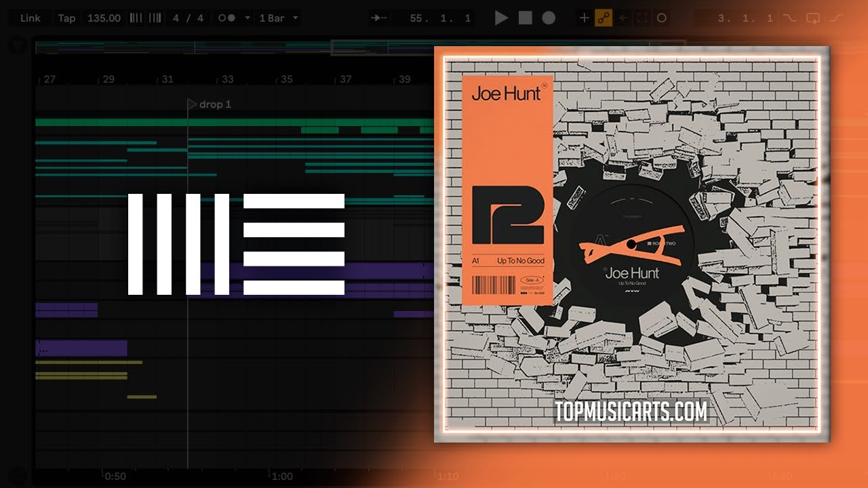The width and height of the screenshot is (868, 488).
Task: Toggle the Punch-Out switch
Action: (838, 18)
